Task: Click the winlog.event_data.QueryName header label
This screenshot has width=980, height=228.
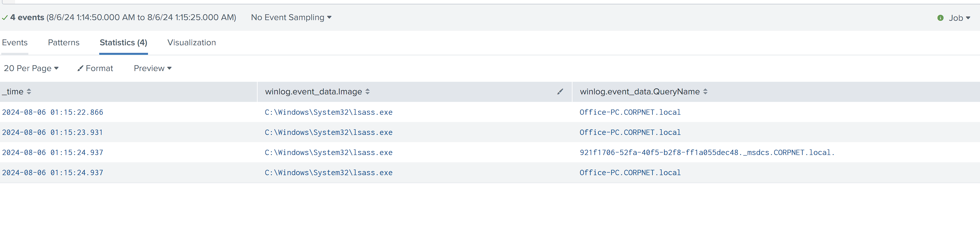Action: click(x=640, y=92)
